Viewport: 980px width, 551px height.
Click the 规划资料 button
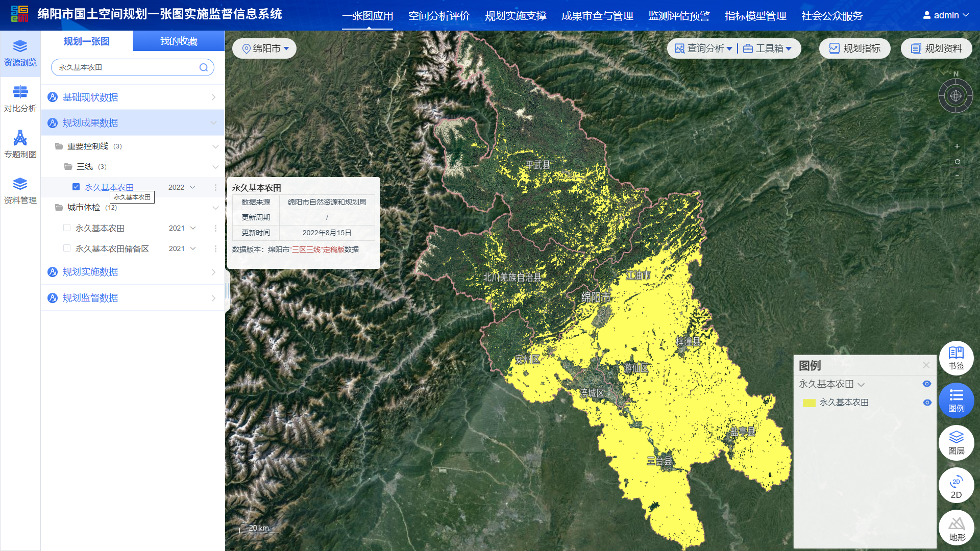click(936, 48)
